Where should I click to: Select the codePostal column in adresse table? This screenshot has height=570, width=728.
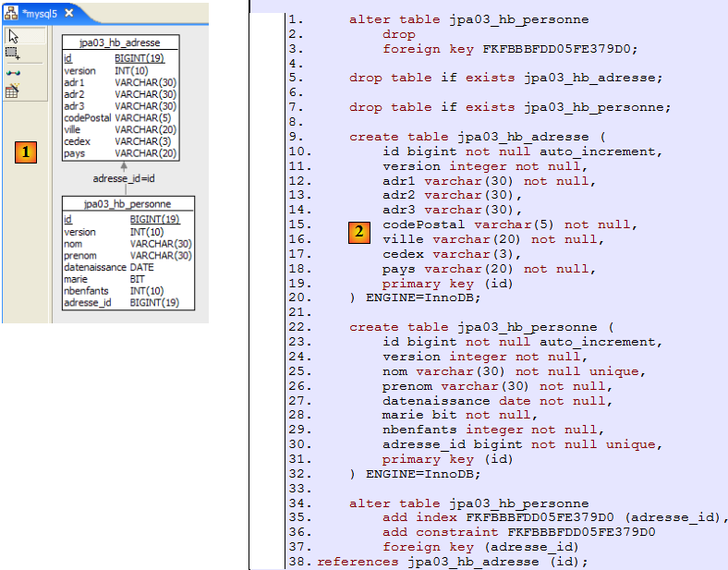tap(88, 117)
